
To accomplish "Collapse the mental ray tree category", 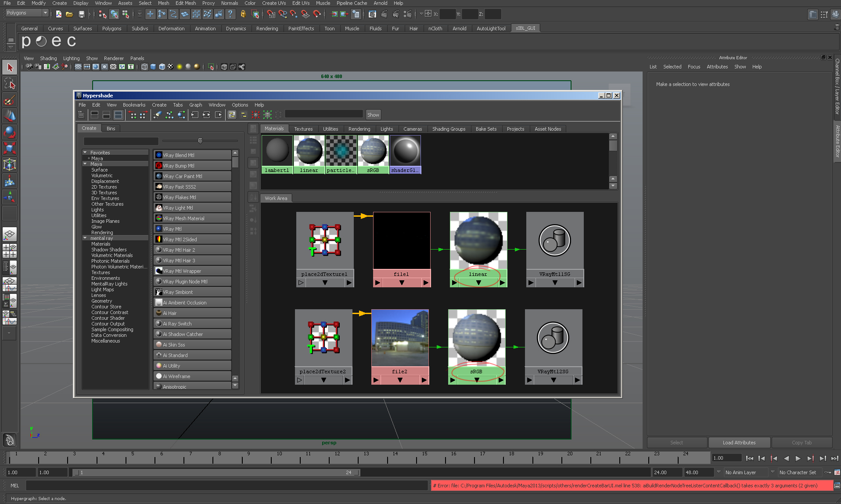I will tap(85, 238).
